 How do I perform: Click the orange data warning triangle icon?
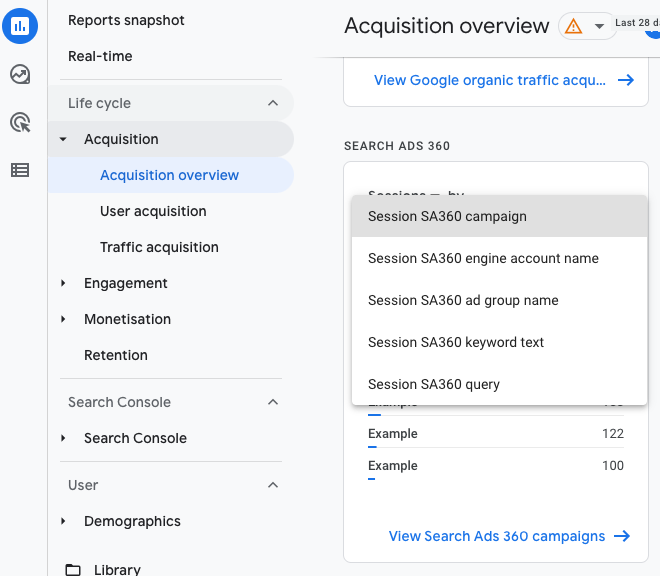pyautogui.click(x=573, y=27)
